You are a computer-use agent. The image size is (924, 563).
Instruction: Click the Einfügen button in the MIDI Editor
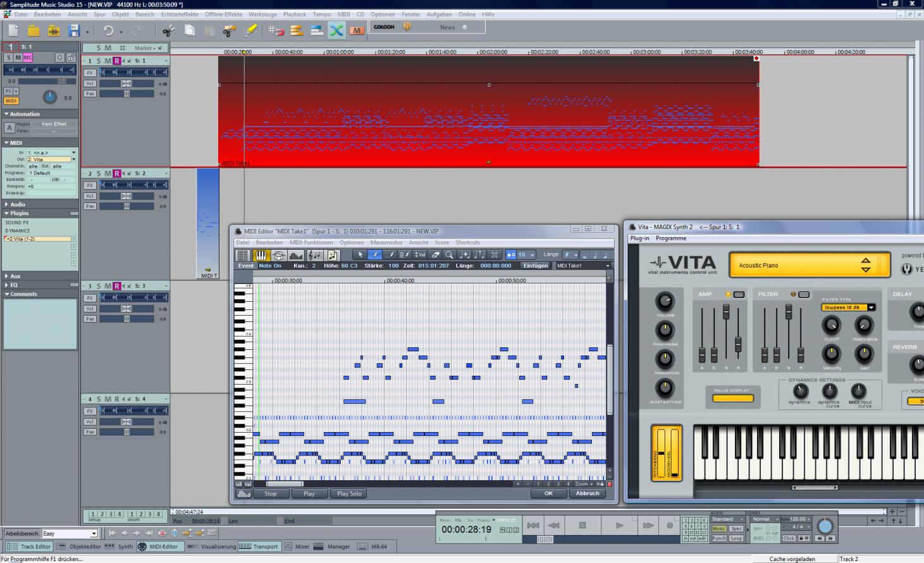(x=536, y=266)
